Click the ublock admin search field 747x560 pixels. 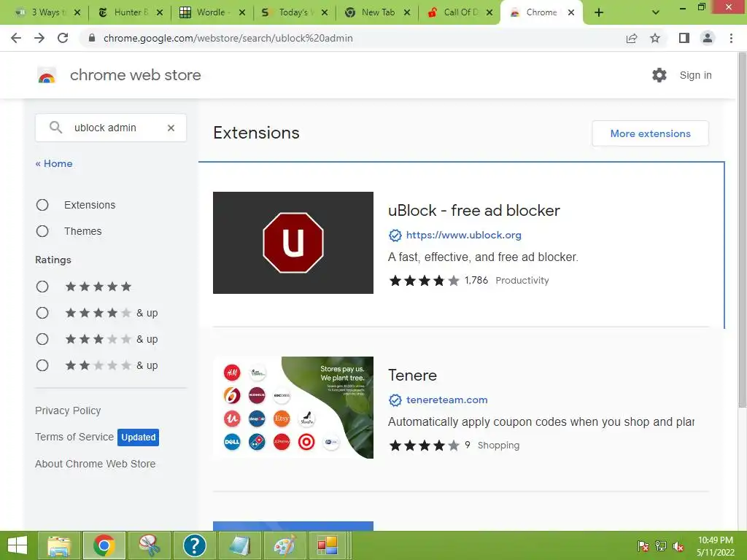click(111, 128)
